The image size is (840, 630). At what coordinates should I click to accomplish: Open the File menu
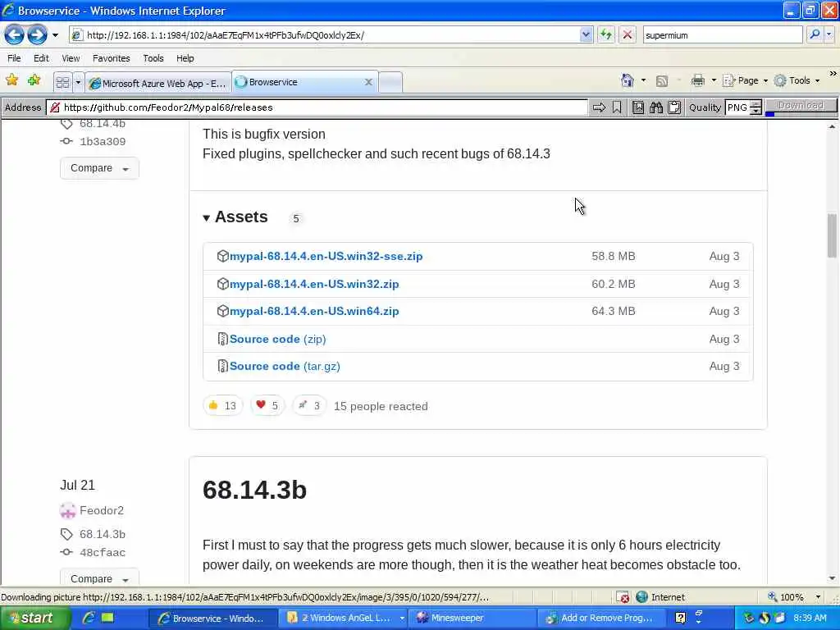pos(15,58)
